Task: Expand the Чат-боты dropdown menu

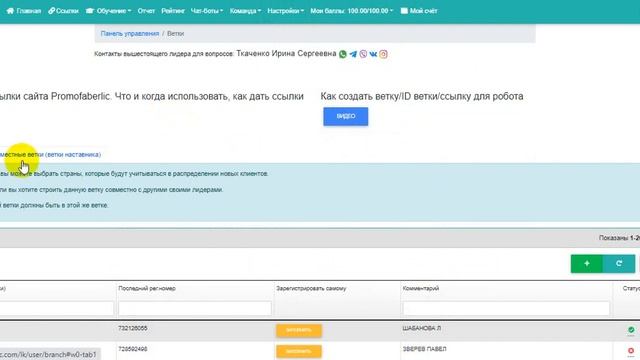Action: pyautogui.click(x=207, y=11)
